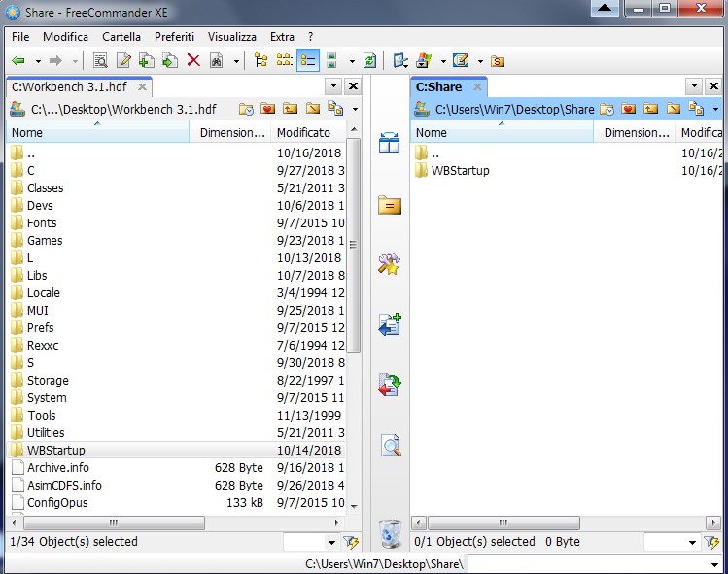Click the red heart favorites icon in the left panel
Viewport: 728px width, 574px height.
coord(267,109)
